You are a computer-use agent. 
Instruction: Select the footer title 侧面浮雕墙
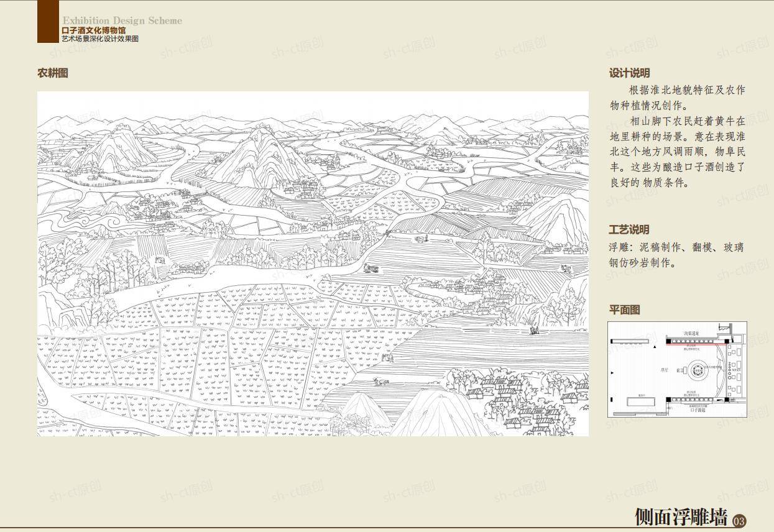(681, 516)
